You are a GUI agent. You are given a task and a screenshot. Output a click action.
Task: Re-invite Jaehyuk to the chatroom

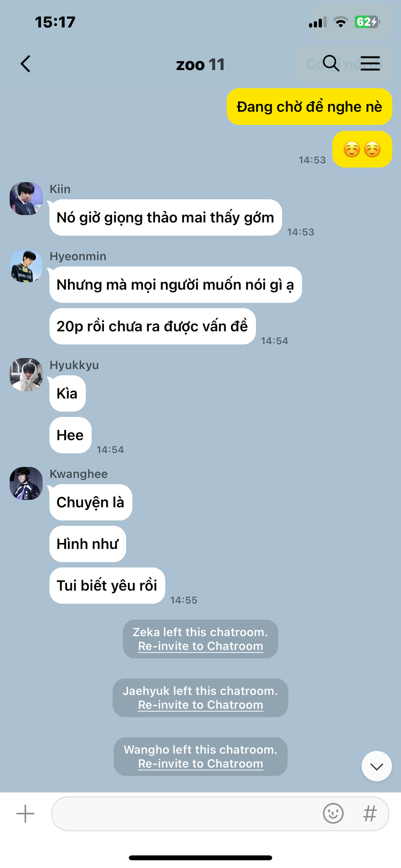tap(200, 705)
